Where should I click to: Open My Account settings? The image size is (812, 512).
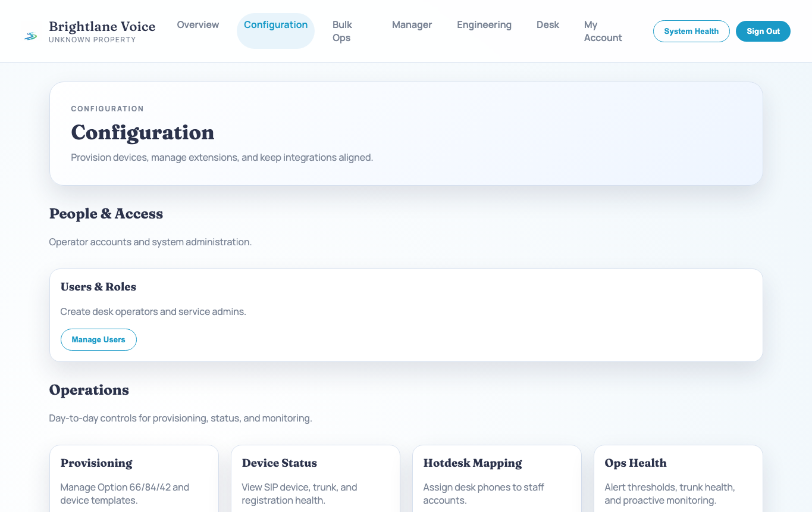point(603,31)
